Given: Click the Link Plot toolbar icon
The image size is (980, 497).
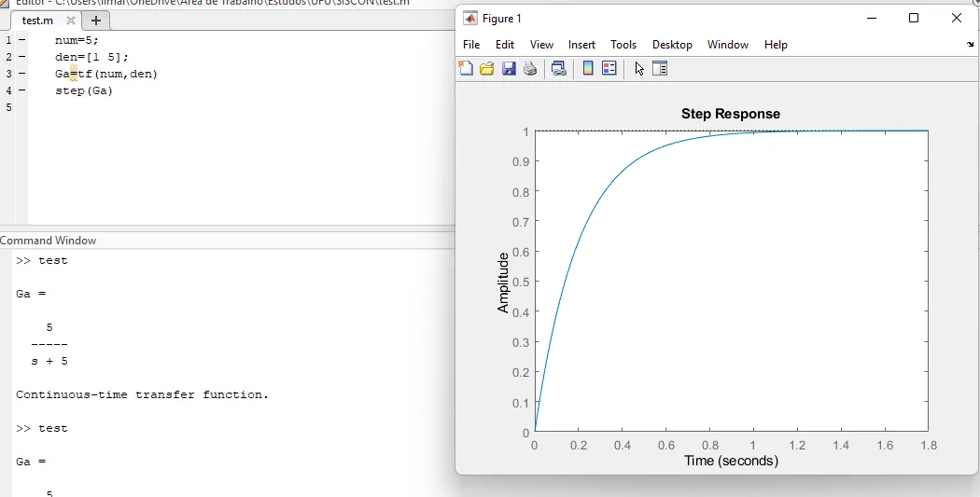Looking at the screenshot, I should tap(559, 68).
